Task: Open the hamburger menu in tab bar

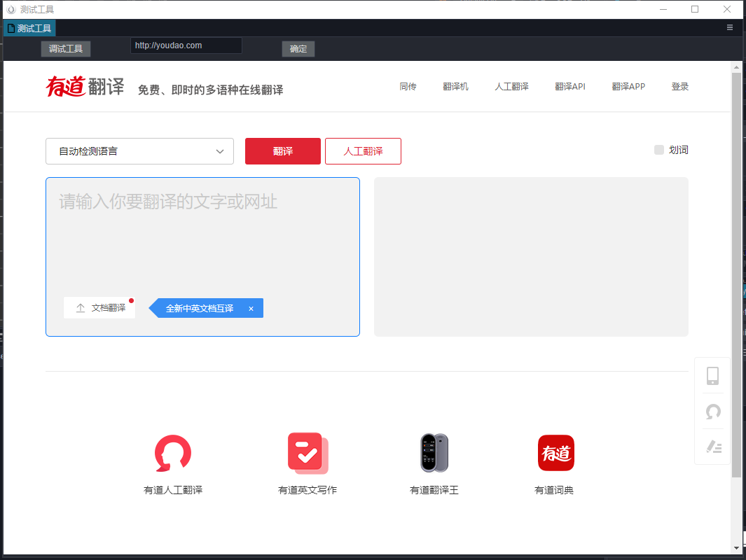Action: pyautogui.click(x=730, y=27)
